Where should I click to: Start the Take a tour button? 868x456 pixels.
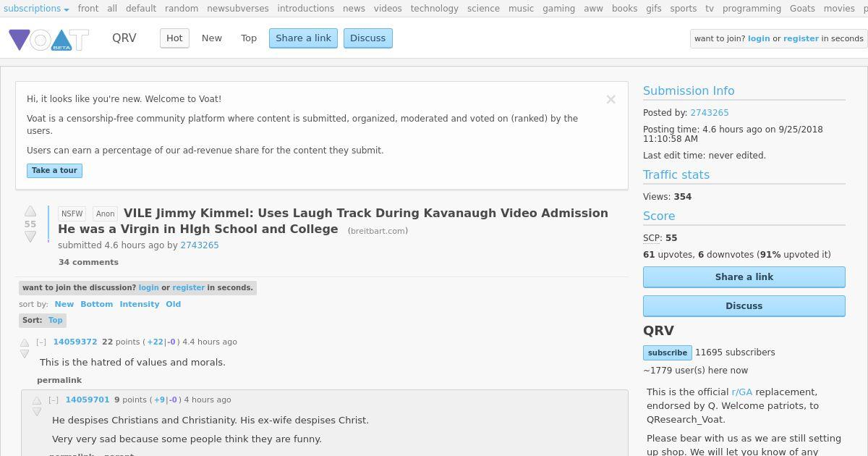tap(54, 171)
